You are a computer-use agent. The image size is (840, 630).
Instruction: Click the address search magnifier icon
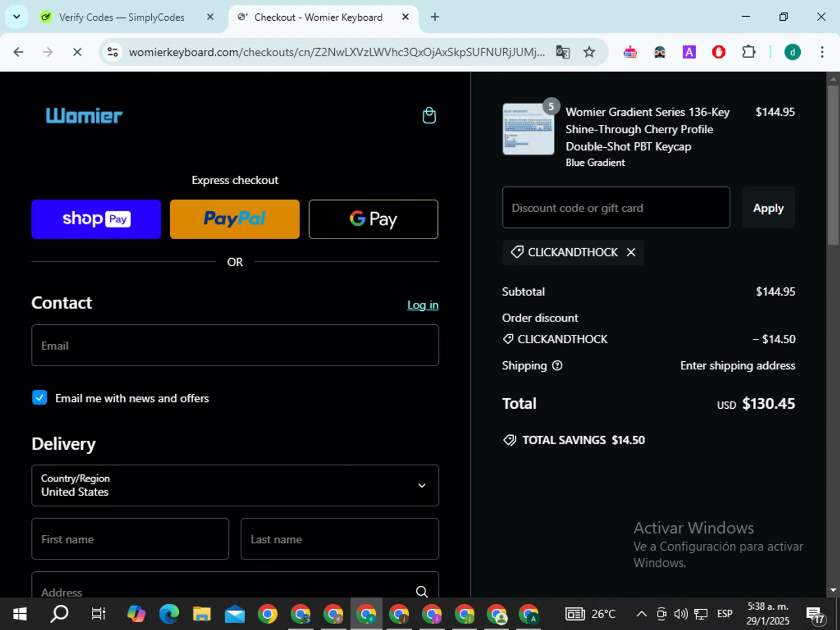[422, 591]
